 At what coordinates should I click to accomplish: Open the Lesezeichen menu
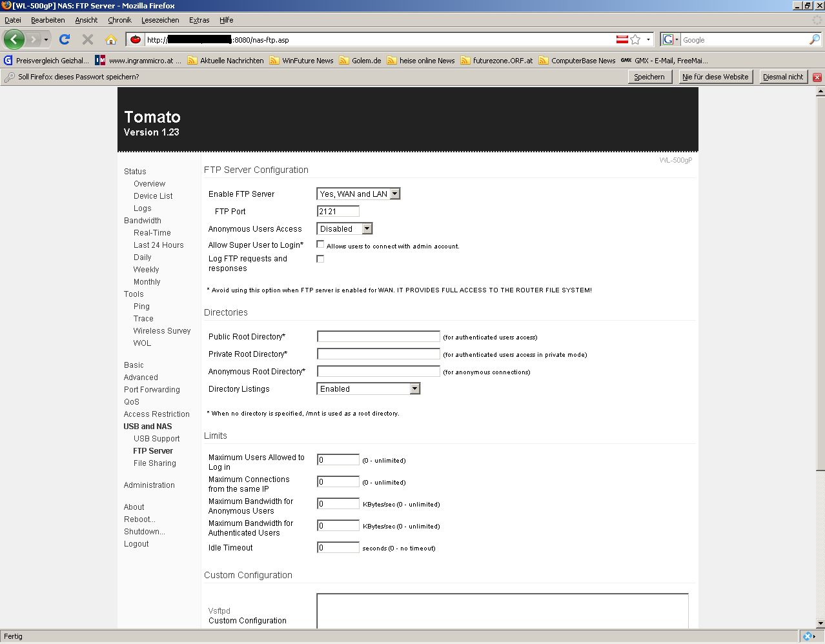point(160,20)
